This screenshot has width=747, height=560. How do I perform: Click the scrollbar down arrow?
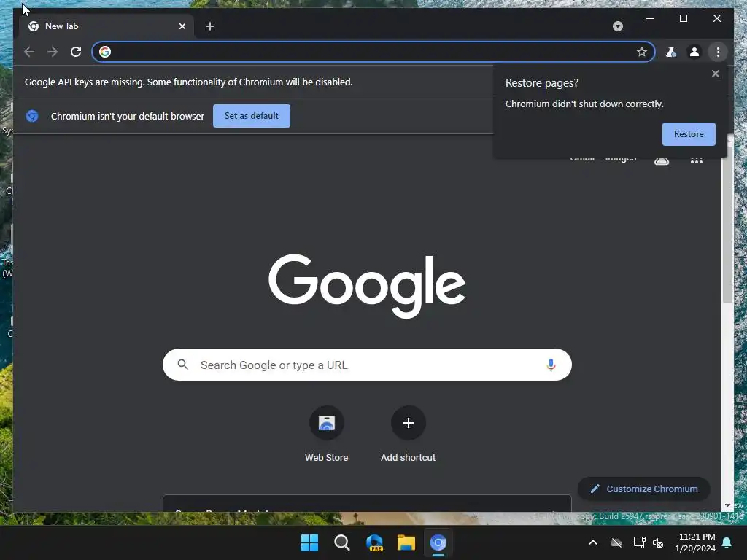coord(727,505)
